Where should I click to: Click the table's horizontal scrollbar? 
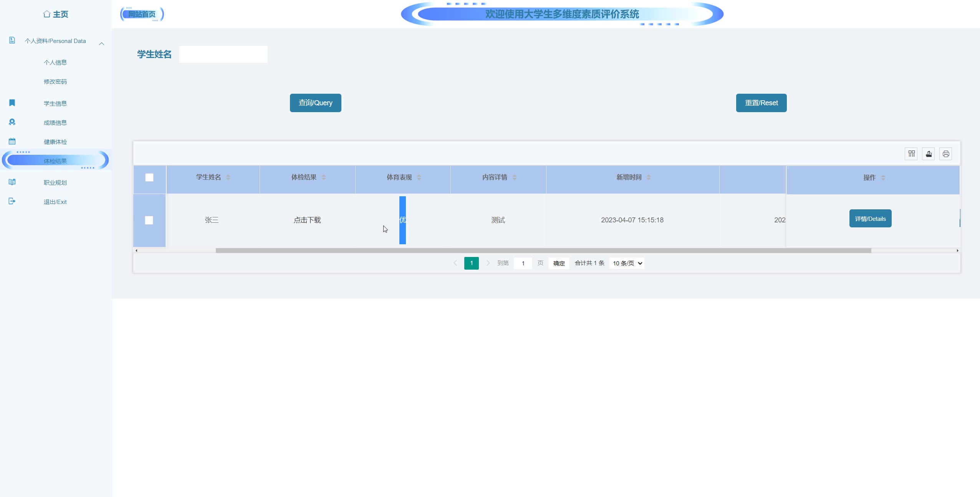tap(543, 250)
